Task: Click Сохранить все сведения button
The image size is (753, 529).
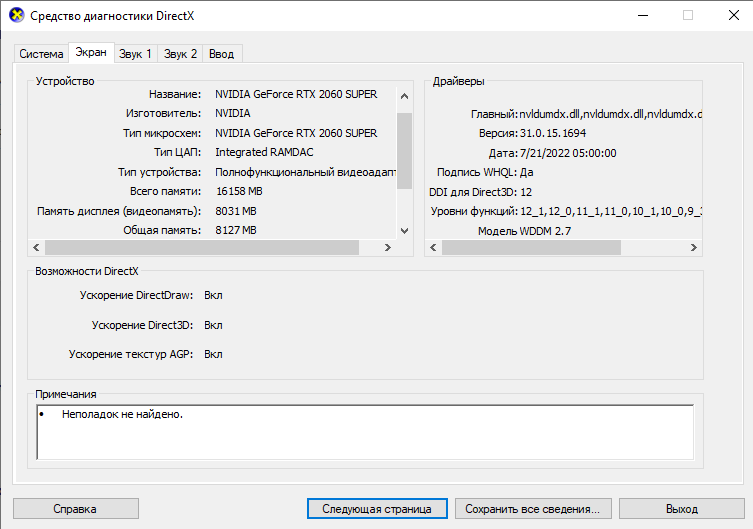Action: [532, 509]
